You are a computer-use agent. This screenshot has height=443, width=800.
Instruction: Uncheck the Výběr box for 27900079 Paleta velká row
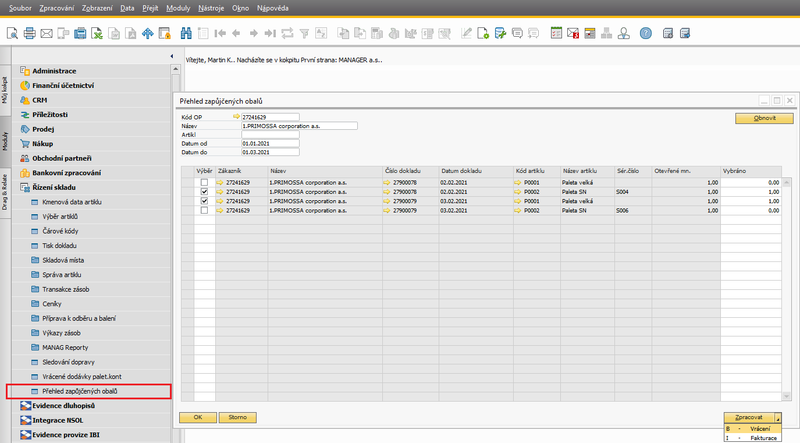[205, 201]
